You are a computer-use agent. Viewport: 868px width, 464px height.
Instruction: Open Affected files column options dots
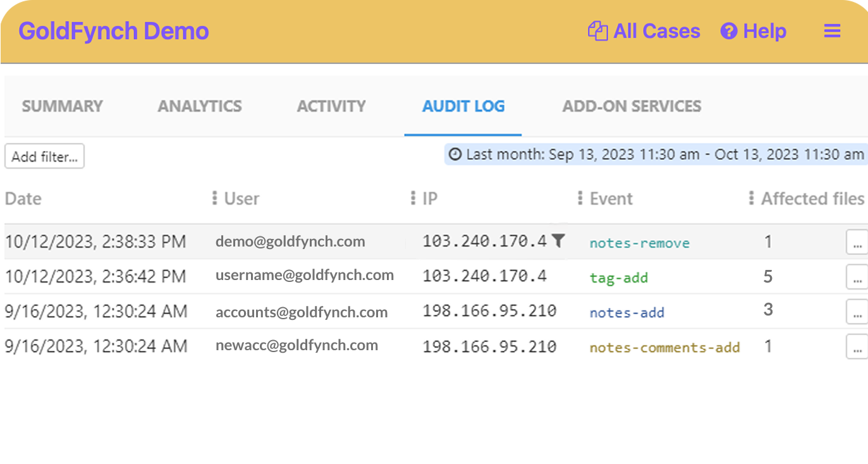pyautogui.click(x=751, y=198)
